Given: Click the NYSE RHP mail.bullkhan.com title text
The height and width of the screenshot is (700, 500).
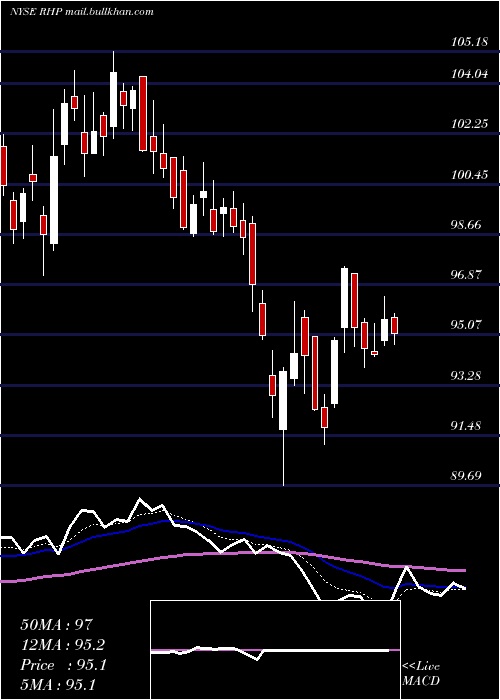Looking at the screenshot, I should (x=82, y=12).
